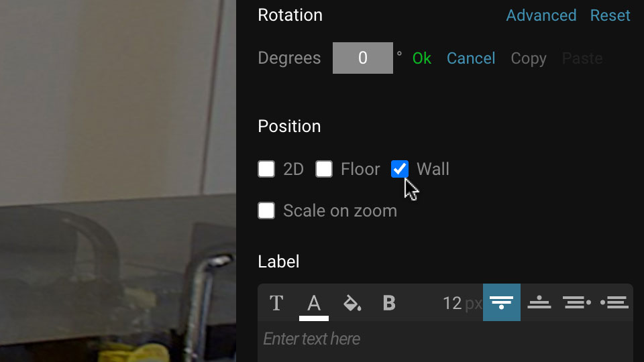Place label to the right of point
The height and width of the screenshot is (362, 644).
614,302
